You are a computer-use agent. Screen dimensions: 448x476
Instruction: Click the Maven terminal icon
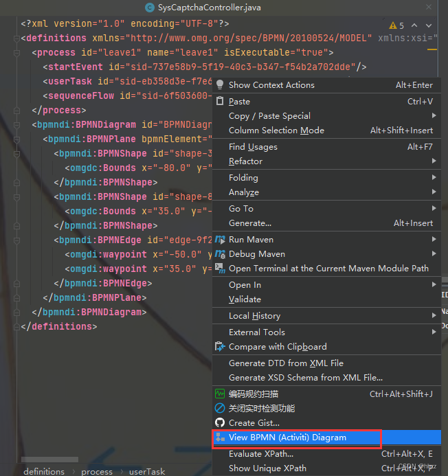click(220, 269)
